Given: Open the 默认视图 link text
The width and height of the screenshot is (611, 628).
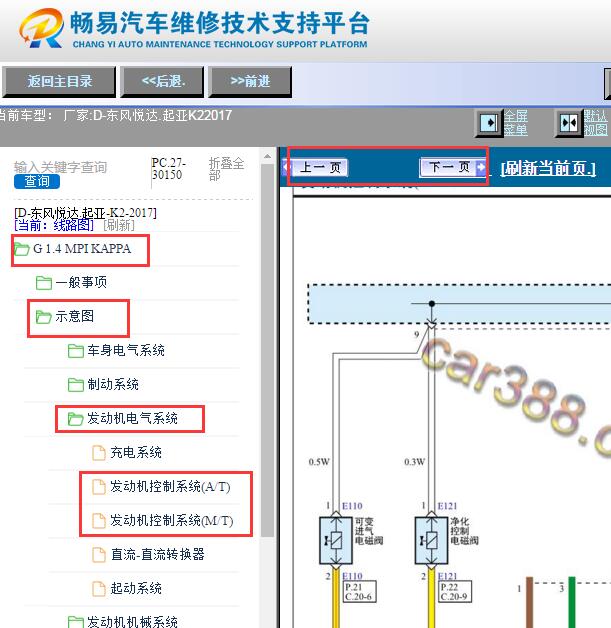Looking at the screenshot, I should coord(596,123).
